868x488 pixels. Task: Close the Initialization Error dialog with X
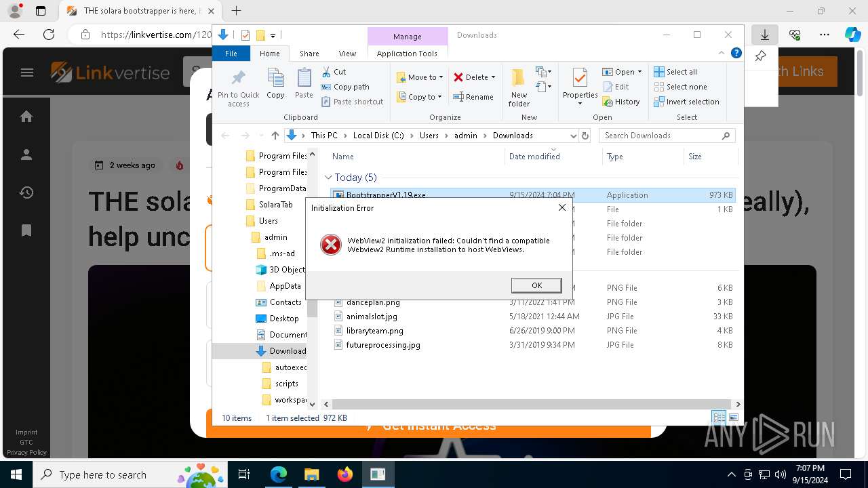[x=561, y=207]
